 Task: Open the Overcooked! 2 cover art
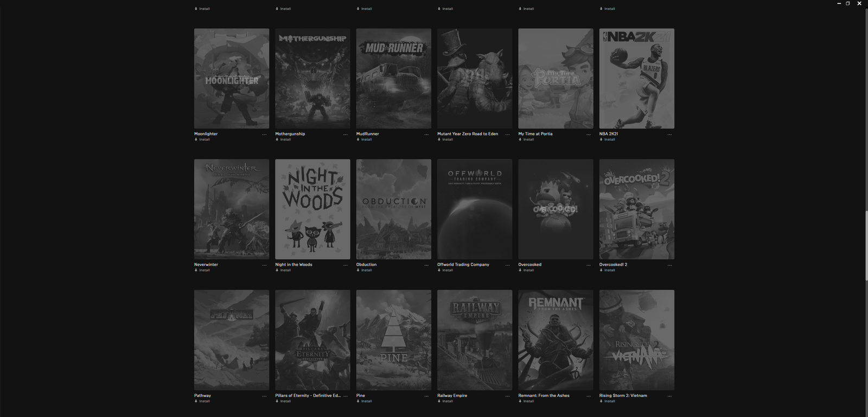click(x=637, y=209)
